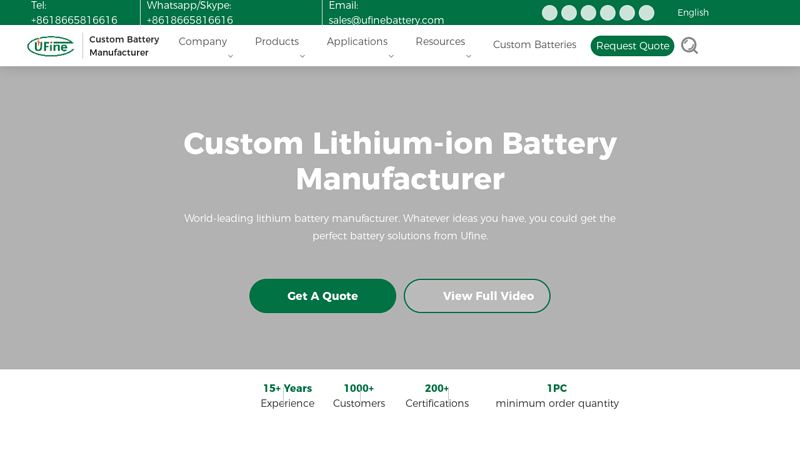Expand the Company menu chevron
Image resolution: width=800 pixels, height=450 pixels.
(231, 56)
